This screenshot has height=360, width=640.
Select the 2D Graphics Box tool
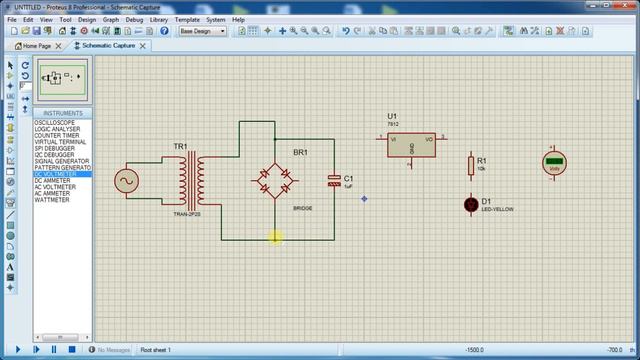point(10,225)
